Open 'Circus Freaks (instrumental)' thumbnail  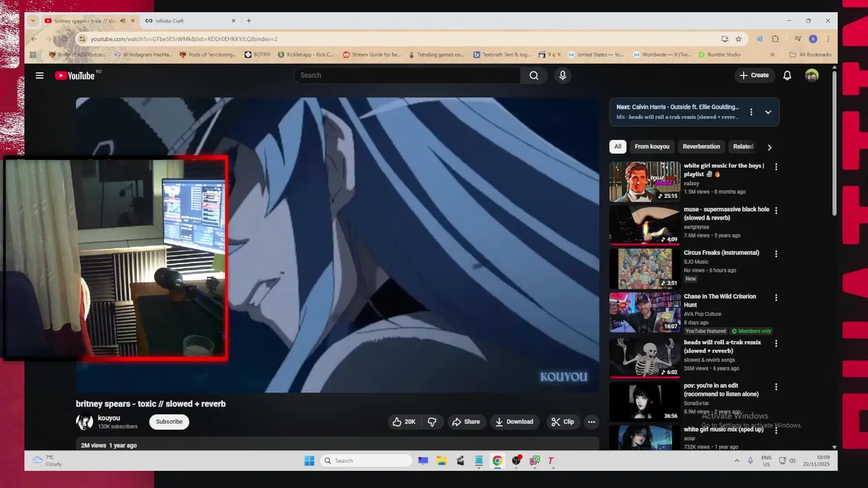tap(645, 269)
